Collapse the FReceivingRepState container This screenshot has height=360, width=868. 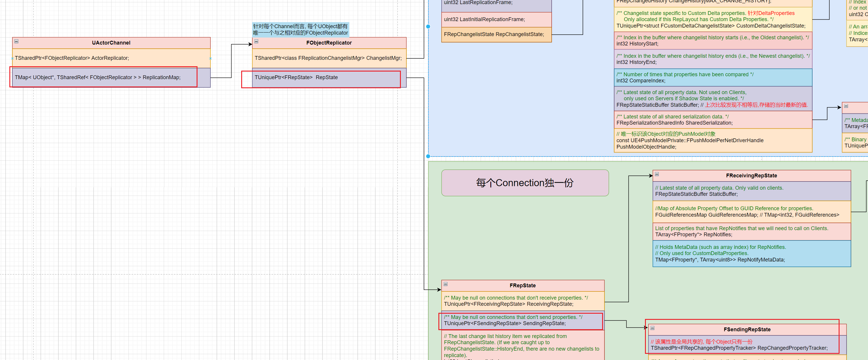(657, 174)
